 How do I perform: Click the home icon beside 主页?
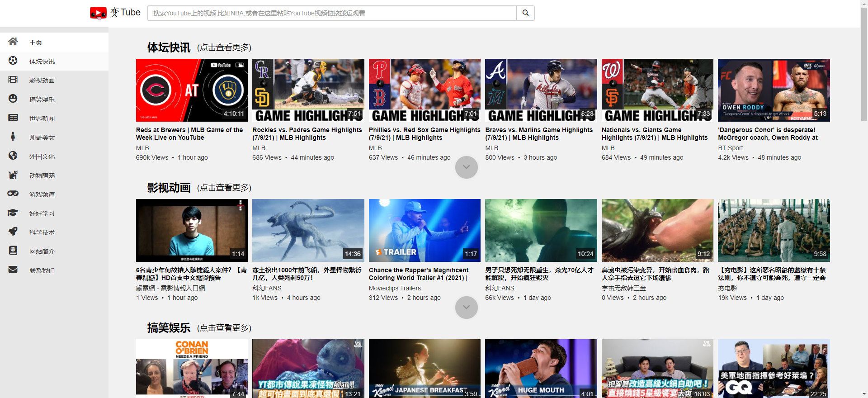(13, 42)
